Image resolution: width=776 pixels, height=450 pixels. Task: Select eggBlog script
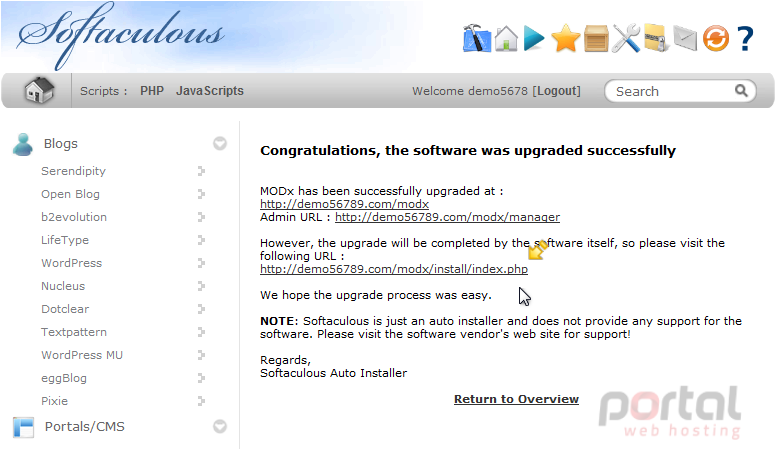(x=64, y=378)
